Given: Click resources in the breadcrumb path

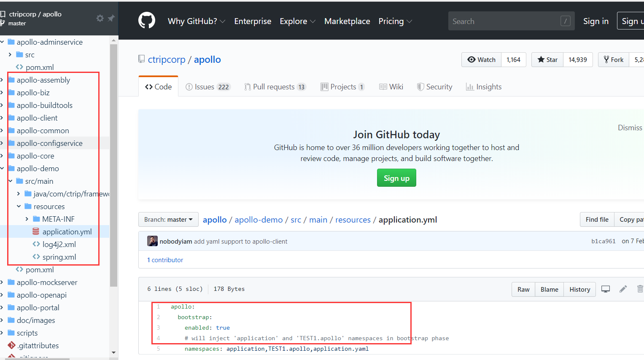Looking at the screenshot, I should [353, 220].
